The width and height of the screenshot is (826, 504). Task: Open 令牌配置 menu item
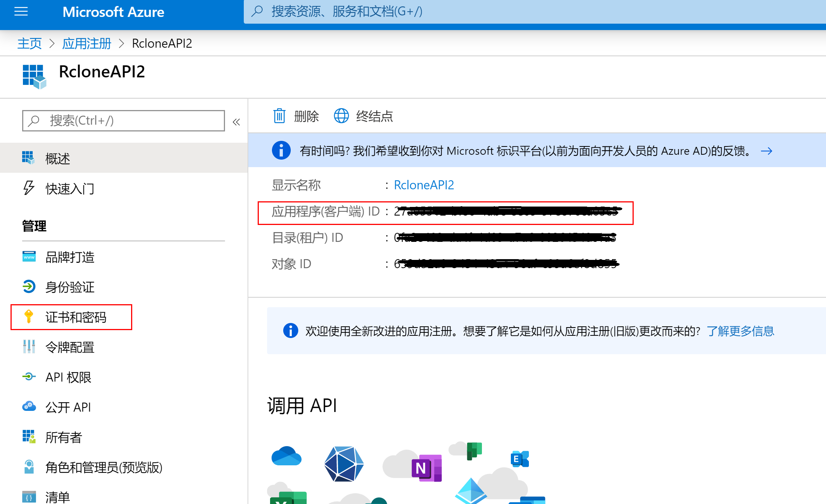[x=124, y=347]
